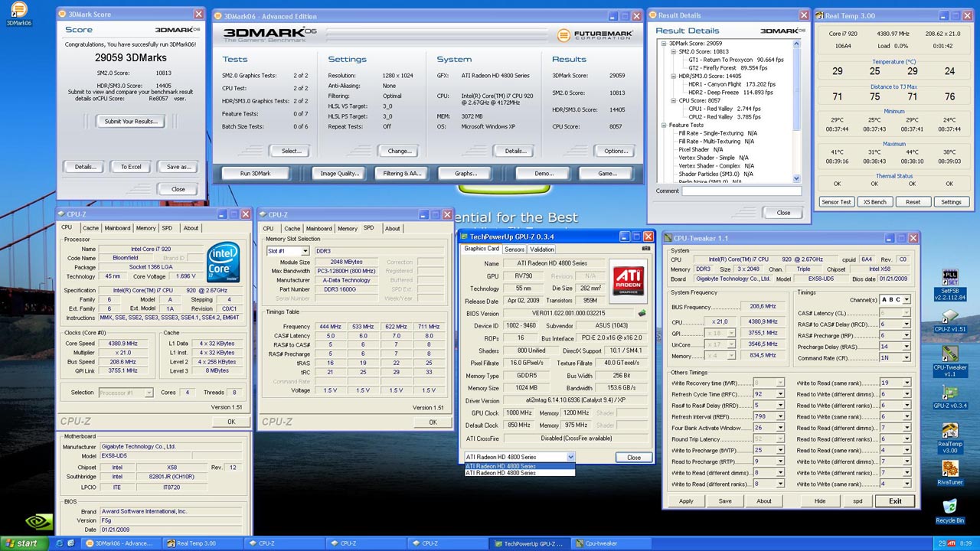Click the NVIDIA logo bottom-left of desktop

(40, 521)
